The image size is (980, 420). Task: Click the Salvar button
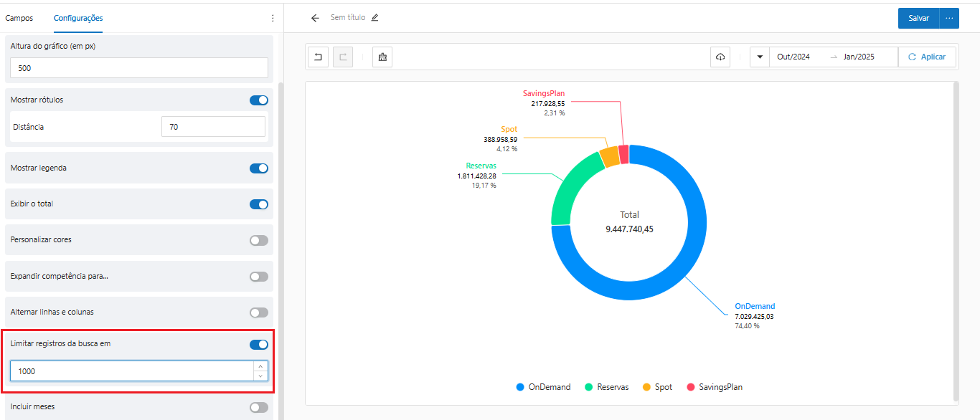coord(918,18)
